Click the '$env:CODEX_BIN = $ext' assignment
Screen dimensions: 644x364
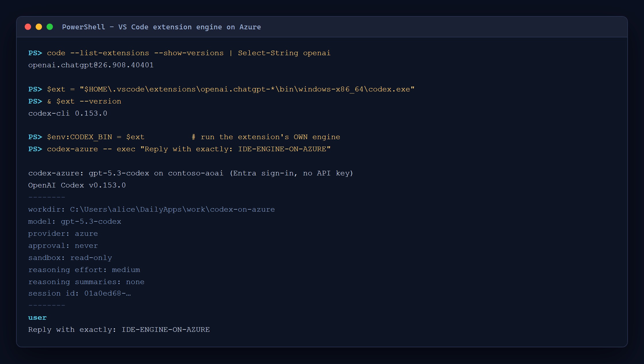(95, 137)
